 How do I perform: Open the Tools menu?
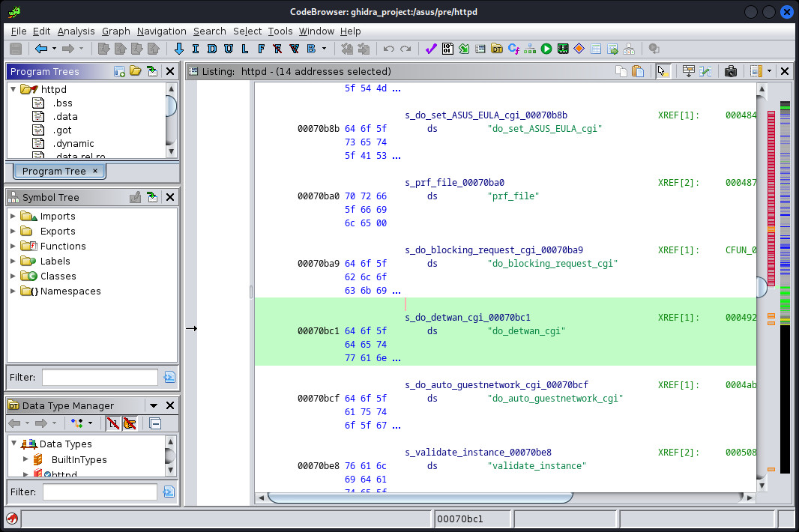280,31
